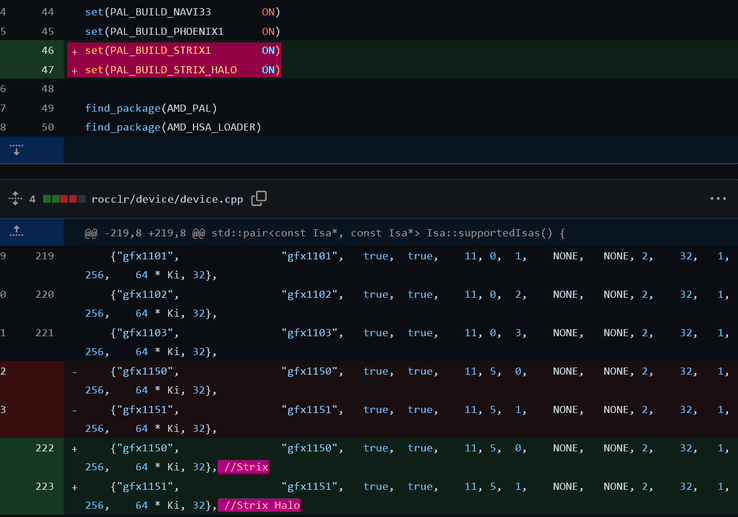Open the device.cpp file options menu
Image resolution: width=738 pixels, height=517 pixels.
717,199
